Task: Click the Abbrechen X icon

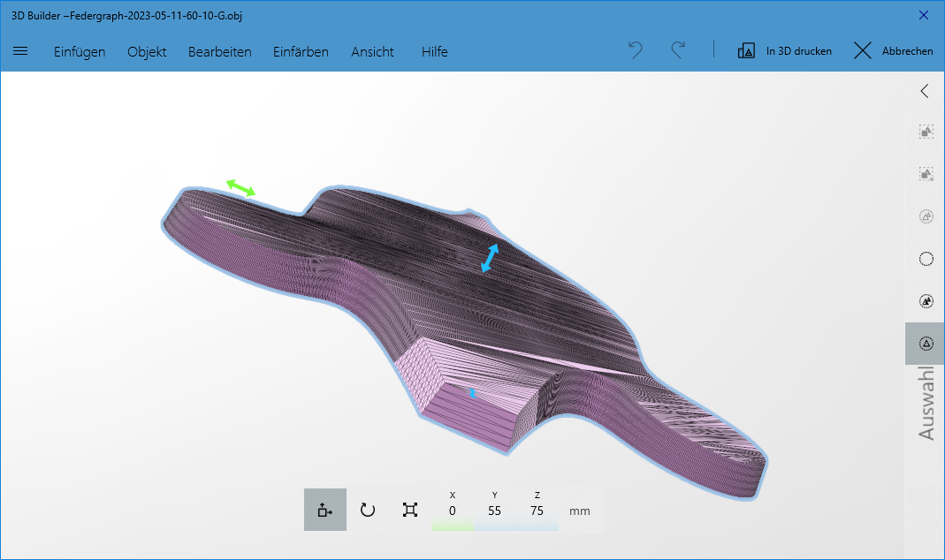Action: [x=863, y=51]
